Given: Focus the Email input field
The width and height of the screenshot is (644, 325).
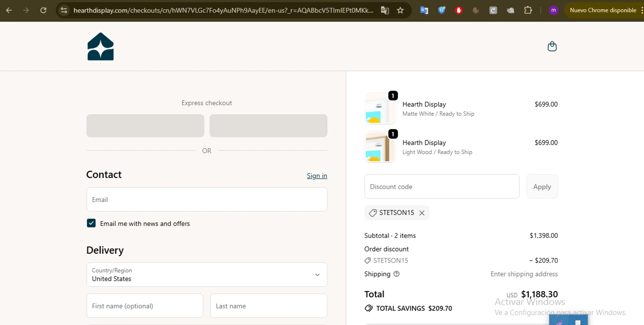Looking at the screenshot, I should coord(207,199).
